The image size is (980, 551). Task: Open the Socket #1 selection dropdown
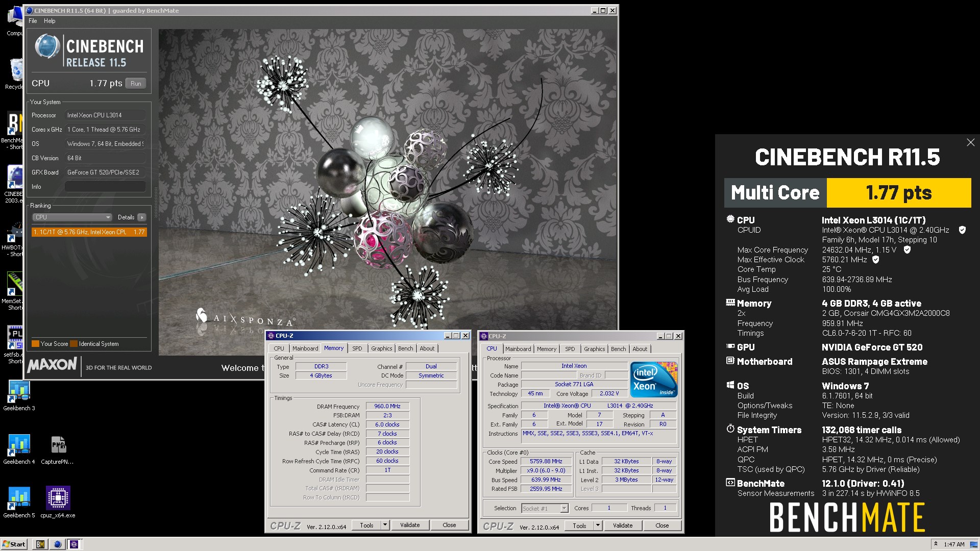tap(545, 508)
